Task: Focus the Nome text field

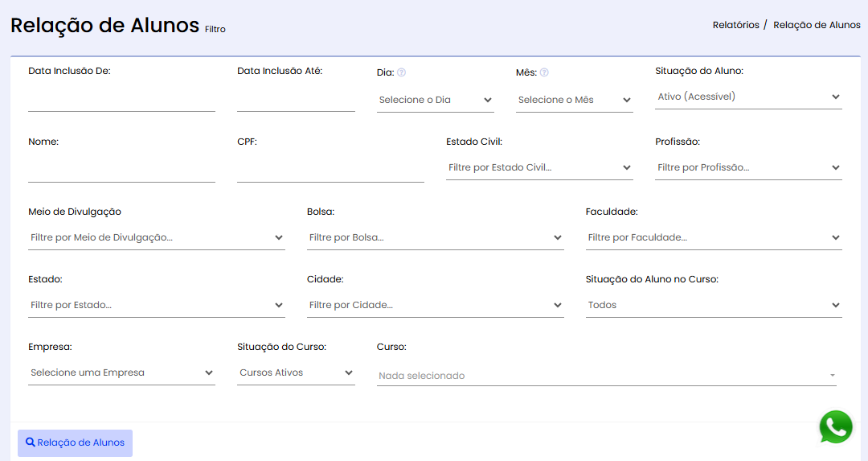Action: pyautogui.click(x=121, y=171)
